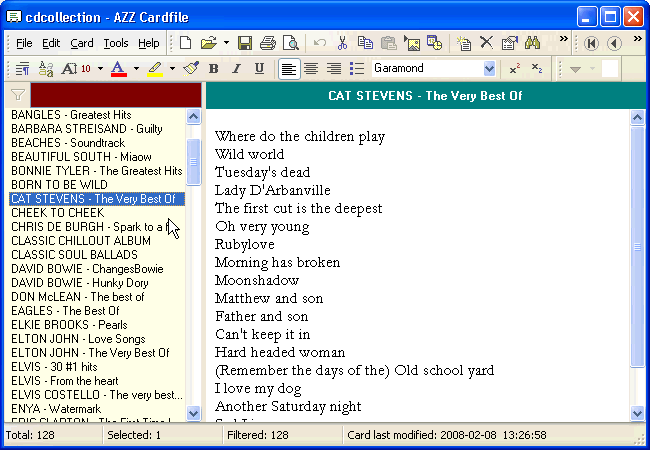Open a file with the folder icon
Viewport: 650px width, 450px height.
[209, 43]
